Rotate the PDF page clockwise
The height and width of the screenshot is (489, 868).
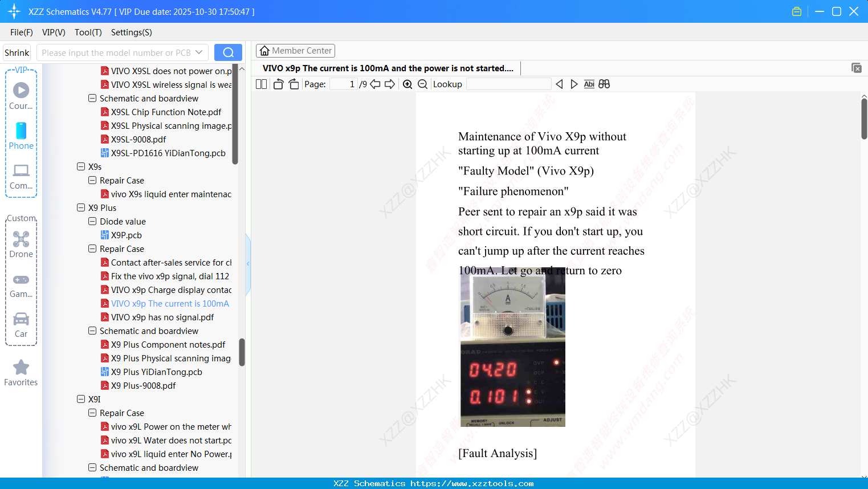293,83
